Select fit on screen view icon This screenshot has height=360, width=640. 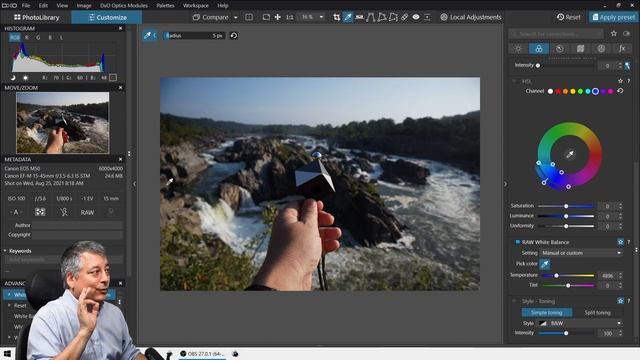266,17
